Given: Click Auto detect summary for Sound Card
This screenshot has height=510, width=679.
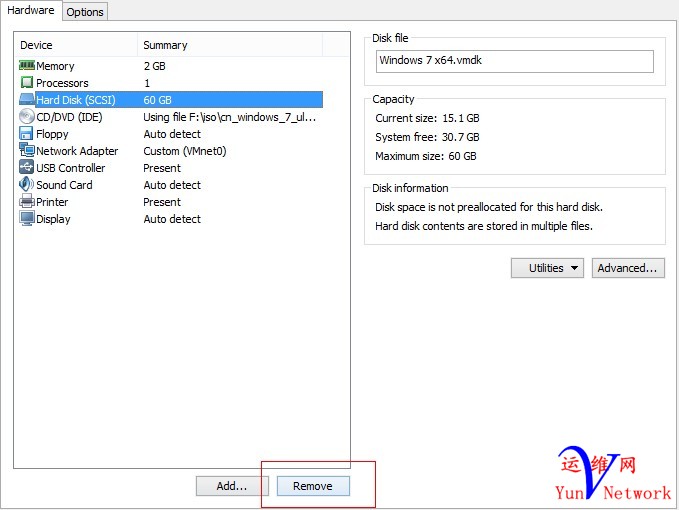Looking at the screenshot, I should 172,185.
